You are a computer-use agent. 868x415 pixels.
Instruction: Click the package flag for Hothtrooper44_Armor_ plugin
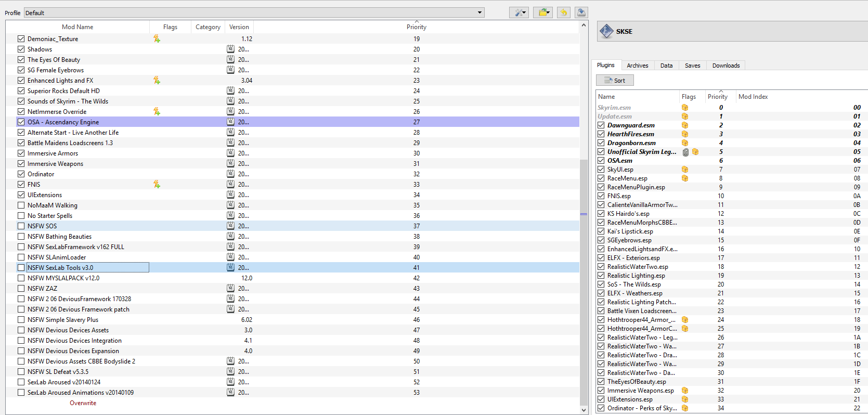685,320
